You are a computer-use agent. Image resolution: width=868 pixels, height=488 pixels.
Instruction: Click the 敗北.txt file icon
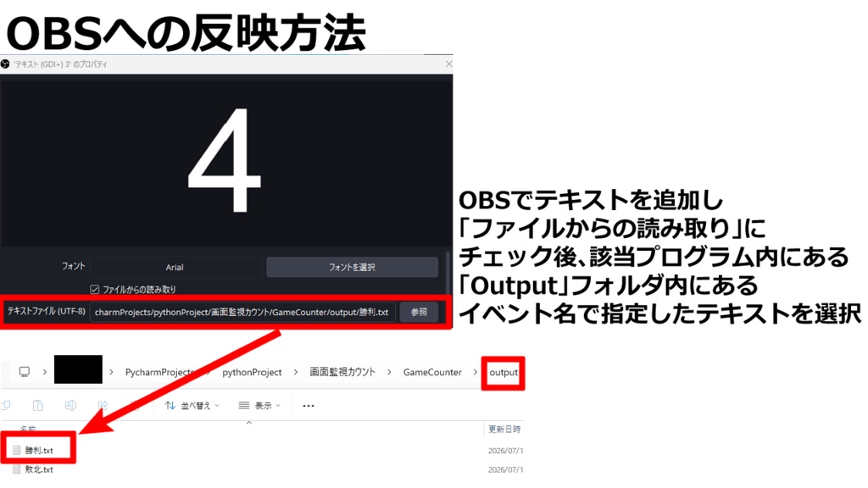17,469
